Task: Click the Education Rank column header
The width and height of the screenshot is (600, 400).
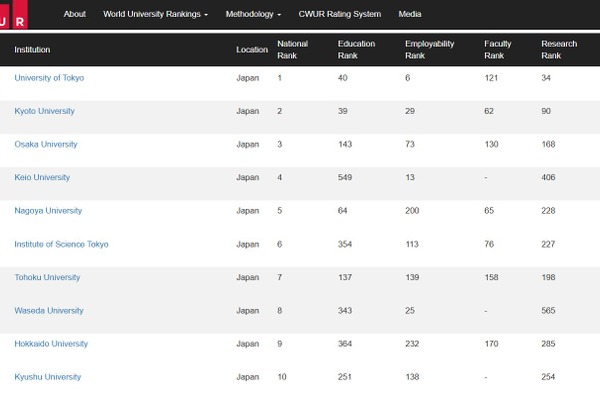Action: click(x=356, y=50)
